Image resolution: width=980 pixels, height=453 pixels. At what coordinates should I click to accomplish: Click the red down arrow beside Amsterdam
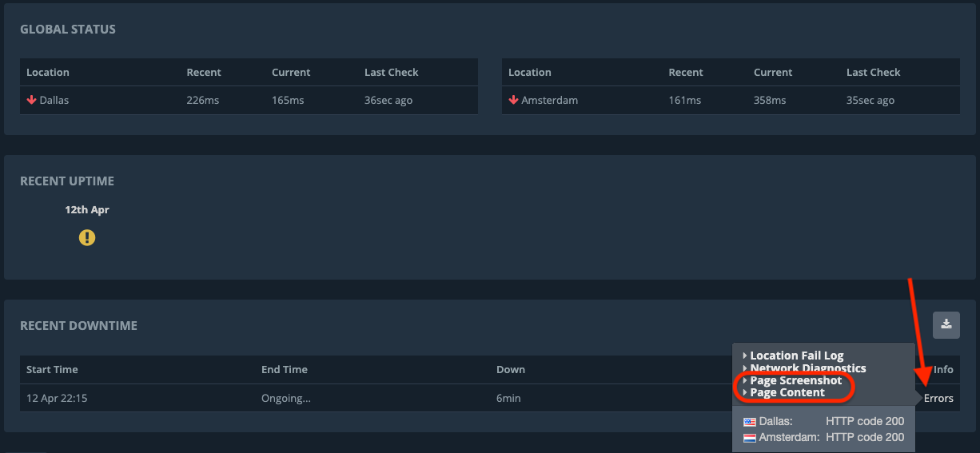(513, 100)
